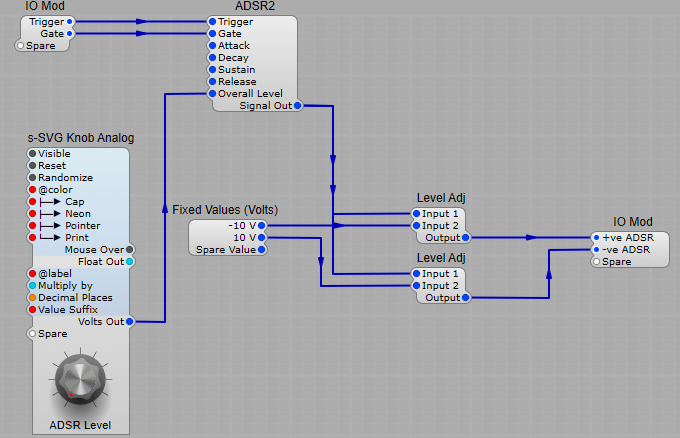The width and height of the screenshot is (680, 438).
Task: Select the Fixed Values (Volts) module title
Action: 225,210
